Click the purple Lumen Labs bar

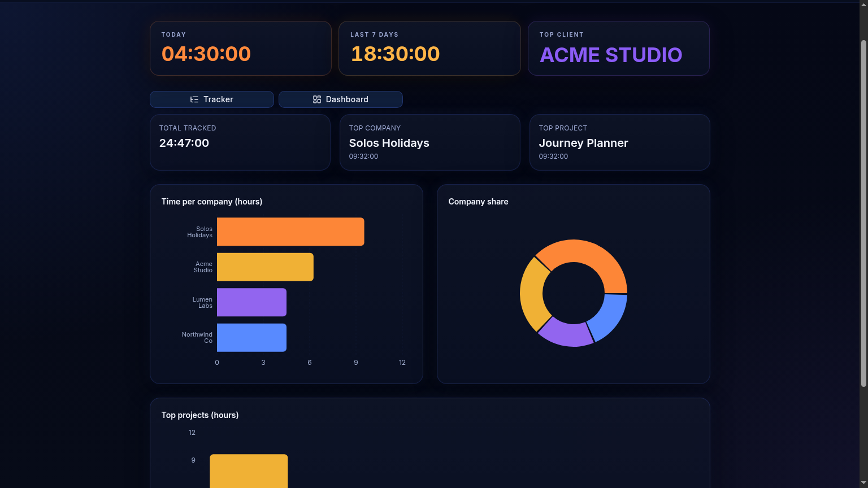(251, 302)
